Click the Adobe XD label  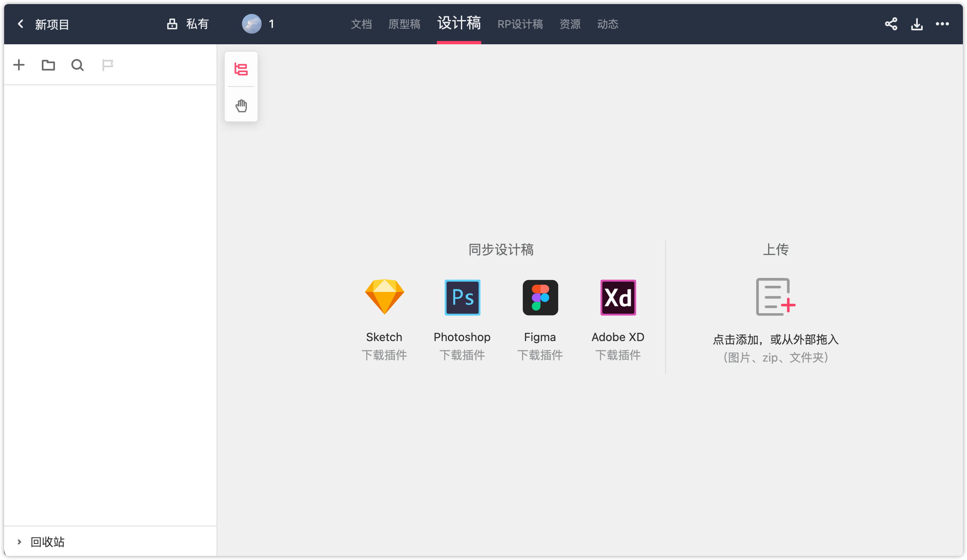pyautogui.click(x=618, y=337)
